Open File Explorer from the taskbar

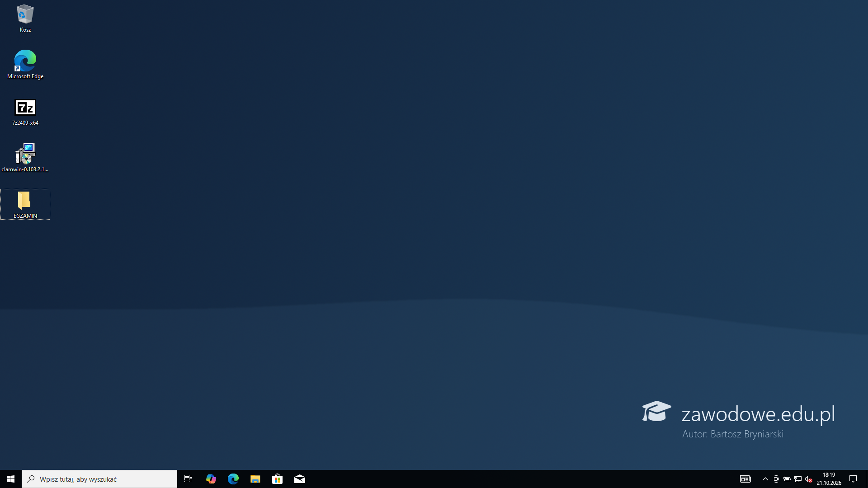tap(255, 479)
